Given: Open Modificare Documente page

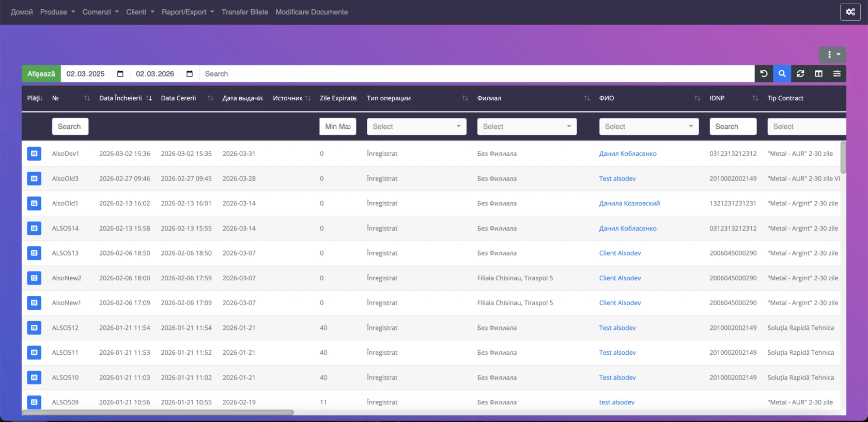Looking at the screenshot, I should coord(312,12).
